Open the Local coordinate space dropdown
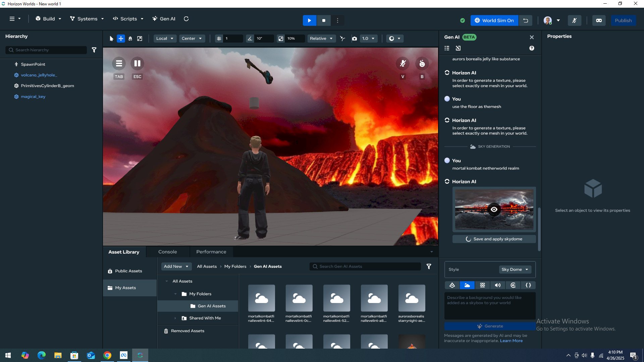This screenshot has height=362, width=644. 165,39
